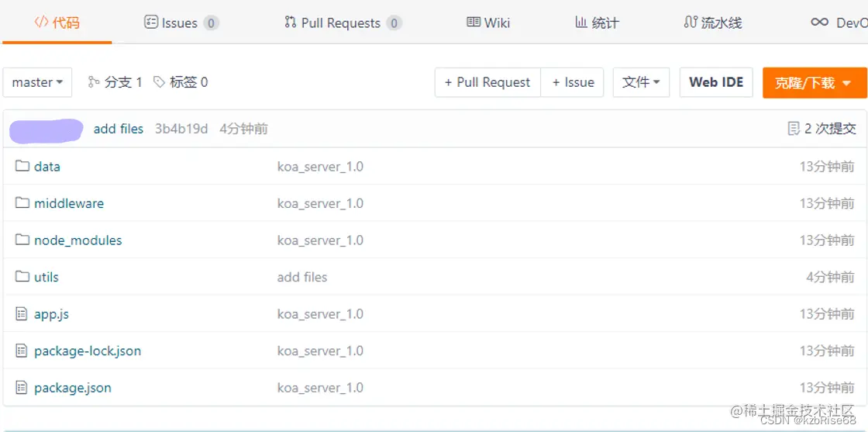Open the DevOps tab
The height and width of the screenshot is (432, 868).
839,22
